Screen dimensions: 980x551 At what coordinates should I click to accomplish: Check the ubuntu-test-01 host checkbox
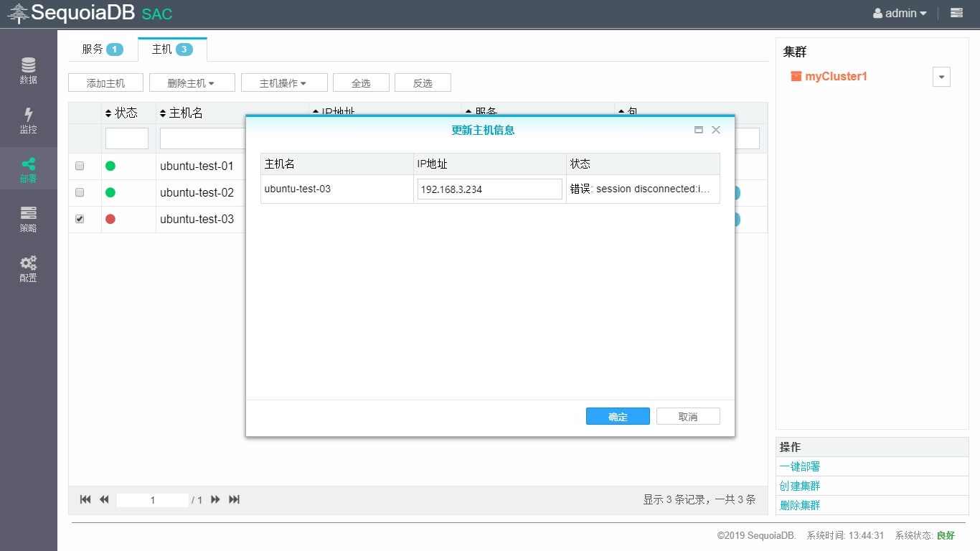pos(80,166)
